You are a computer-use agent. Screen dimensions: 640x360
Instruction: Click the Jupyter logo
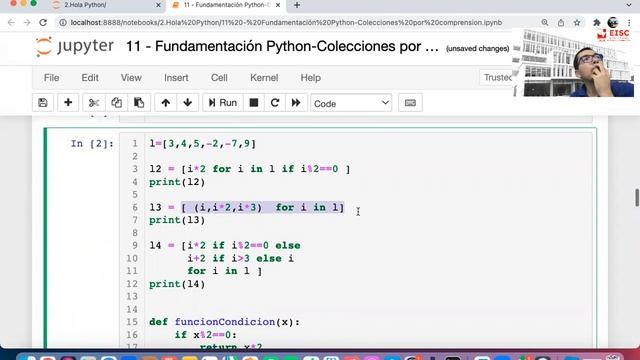click(74, 46)
